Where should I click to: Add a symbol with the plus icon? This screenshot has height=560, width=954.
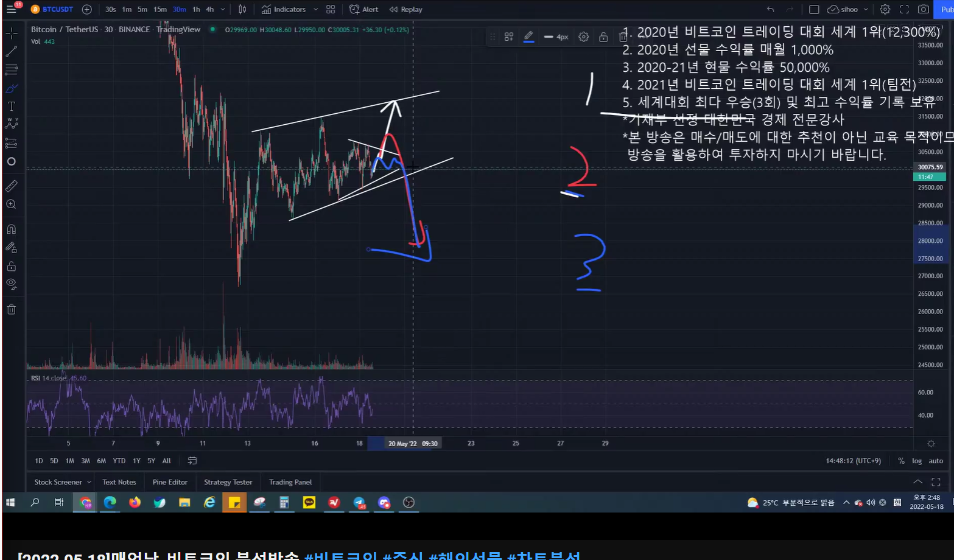coord(87,9)
